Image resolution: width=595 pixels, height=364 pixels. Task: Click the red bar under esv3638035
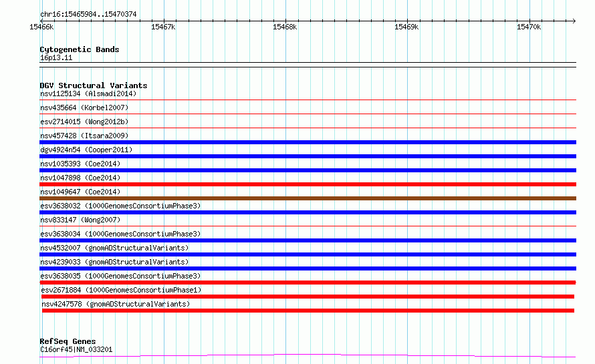(308, 283)
